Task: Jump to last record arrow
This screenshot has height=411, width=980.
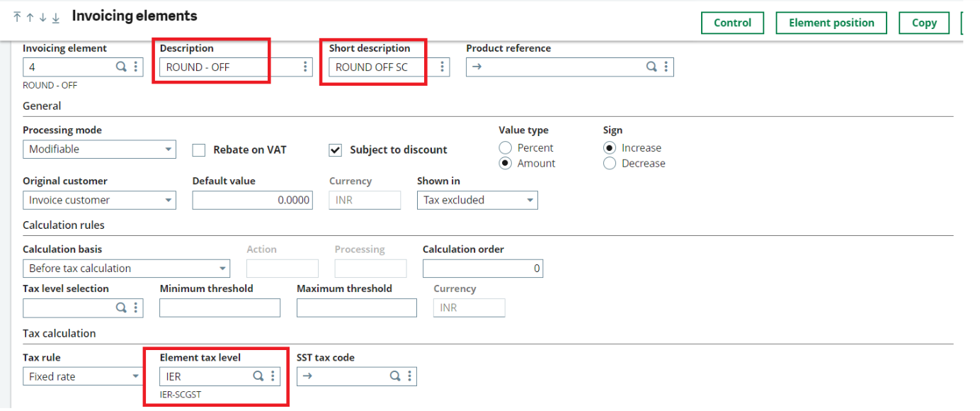Action: [56, 17]
